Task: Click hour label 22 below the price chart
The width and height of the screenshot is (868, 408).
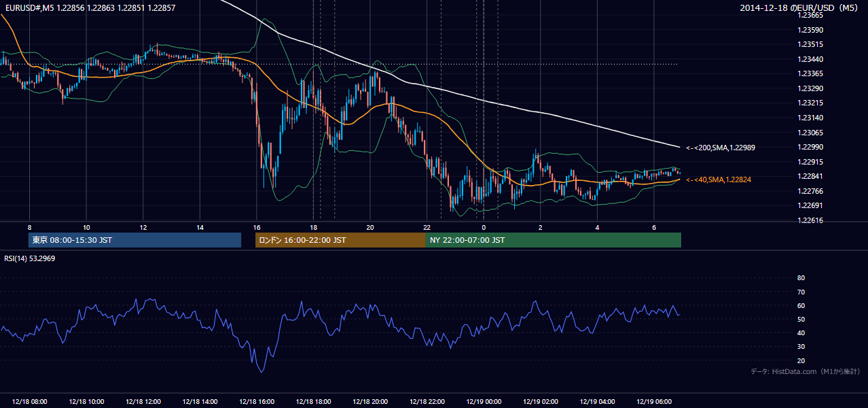Action: (x=427, y=227)
